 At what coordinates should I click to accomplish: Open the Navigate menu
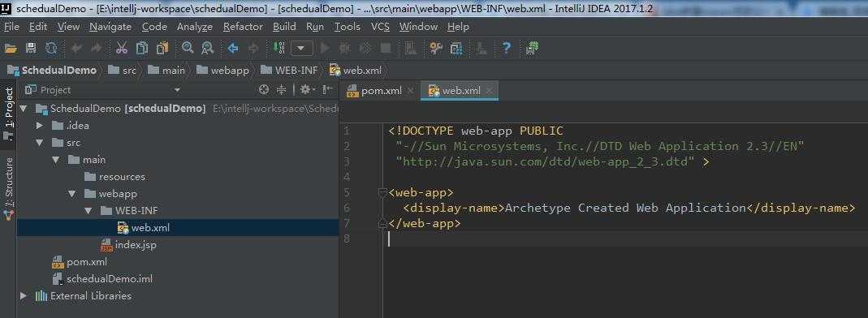pos(110,27)
